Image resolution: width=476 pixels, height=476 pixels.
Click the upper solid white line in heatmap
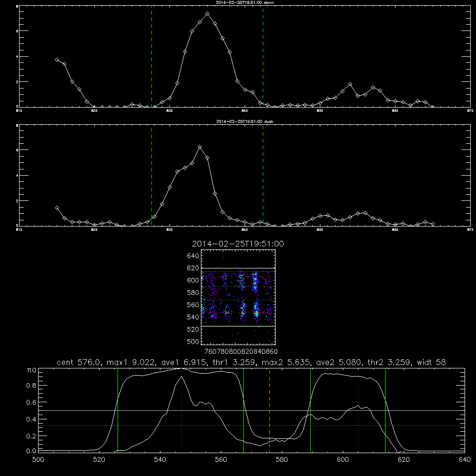point(238,268)
